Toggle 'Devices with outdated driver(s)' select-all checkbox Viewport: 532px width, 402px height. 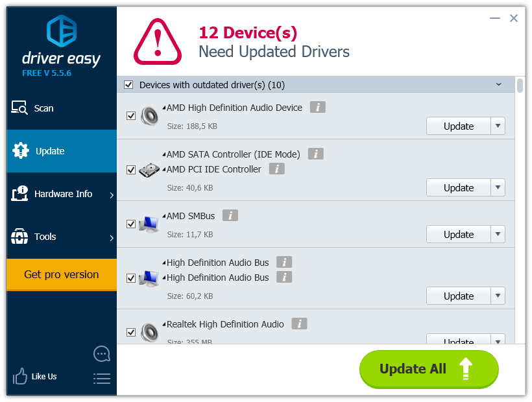point(128,85)
